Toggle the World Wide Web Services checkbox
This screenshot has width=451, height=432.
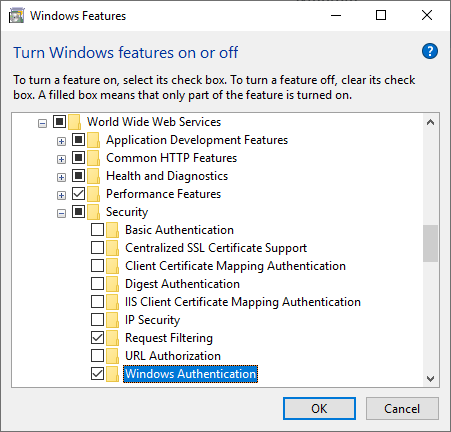(59, 122)
